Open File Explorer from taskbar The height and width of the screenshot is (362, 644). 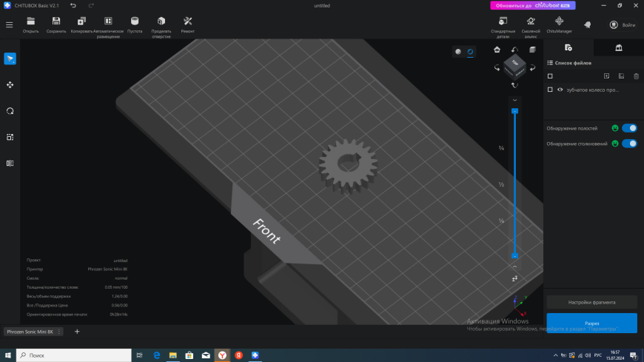pyautogui.click(x=173, y=355)
